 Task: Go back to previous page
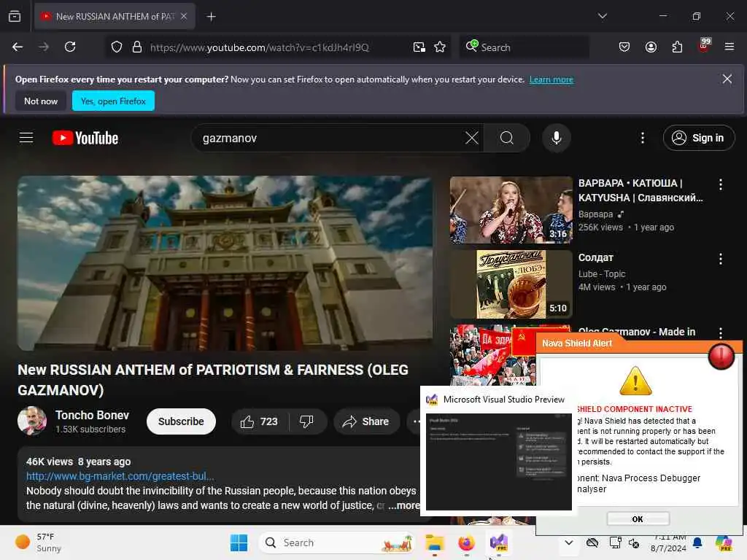[18, 47]
